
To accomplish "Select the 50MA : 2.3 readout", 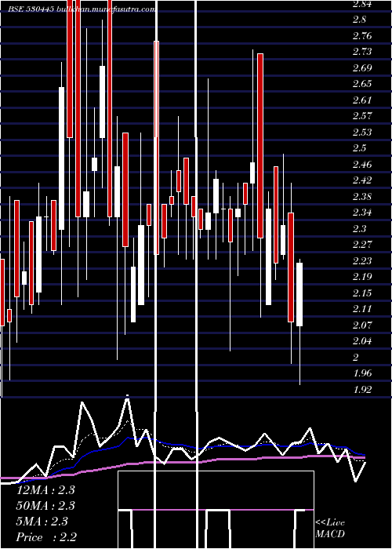I will pyautogui.click(x=45, y=506).
